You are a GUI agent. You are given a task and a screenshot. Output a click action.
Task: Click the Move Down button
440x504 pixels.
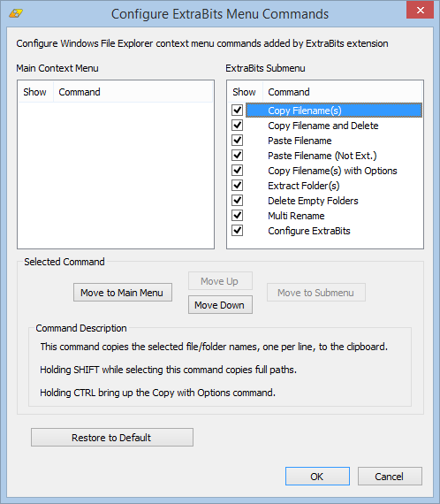220,305
